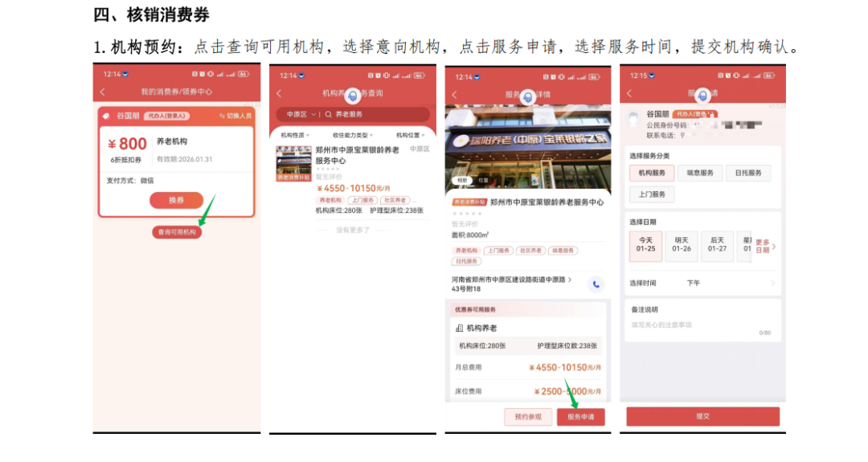Click price ¥4550-10150元/月 in search result
This screenshot has width=868, height=462.
pos(353,189)
